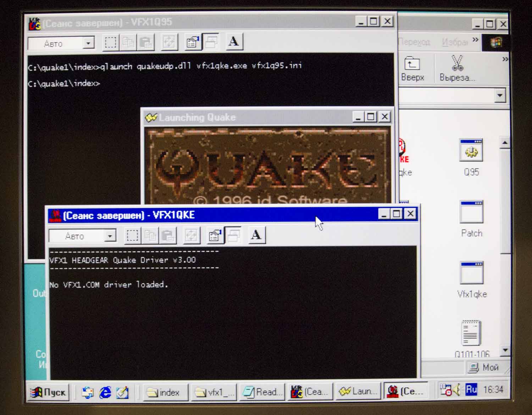Open the Пуск Start button

click(x=48, y=392)
